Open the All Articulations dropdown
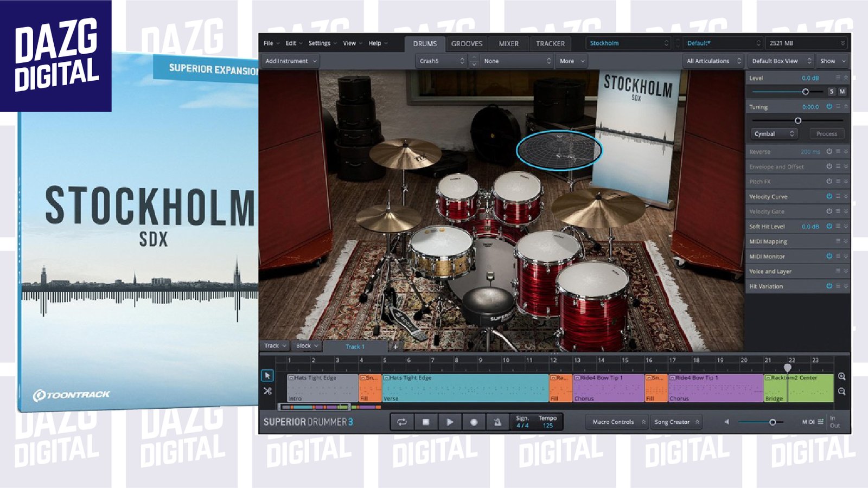 pos(713,61)
